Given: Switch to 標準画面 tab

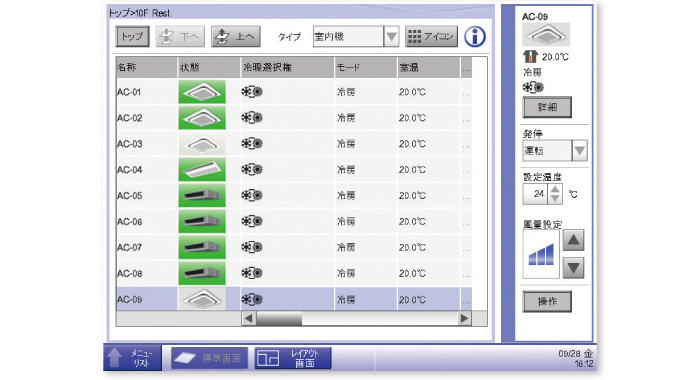Looking at the screenshot, I should [x=209, y=358].
